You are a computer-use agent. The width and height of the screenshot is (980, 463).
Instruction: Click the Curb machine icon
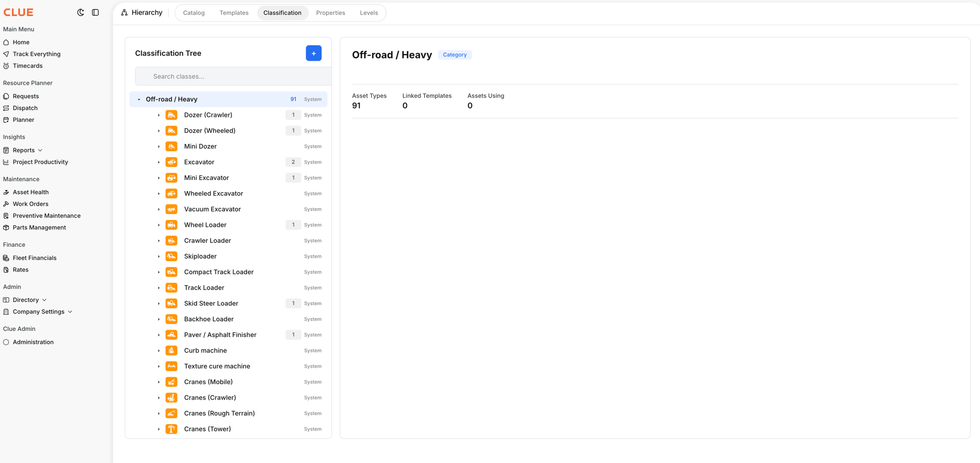(x=171, y=350)
